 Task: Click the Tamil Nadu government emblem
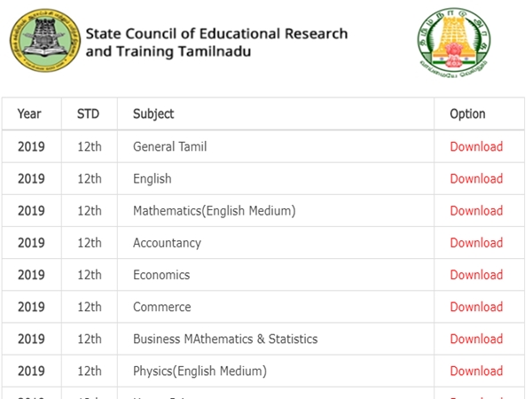click(455, 44)
